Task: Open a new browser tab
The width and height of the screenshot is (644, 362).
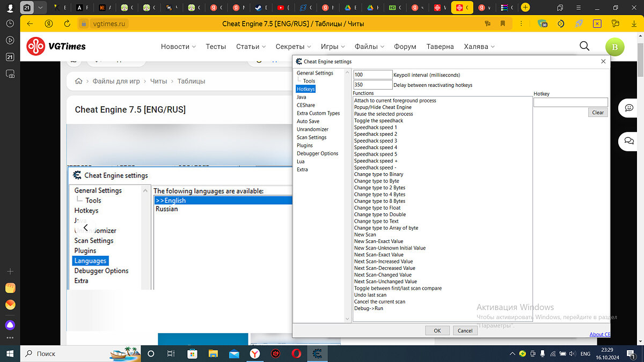Action: click(525, 8)
